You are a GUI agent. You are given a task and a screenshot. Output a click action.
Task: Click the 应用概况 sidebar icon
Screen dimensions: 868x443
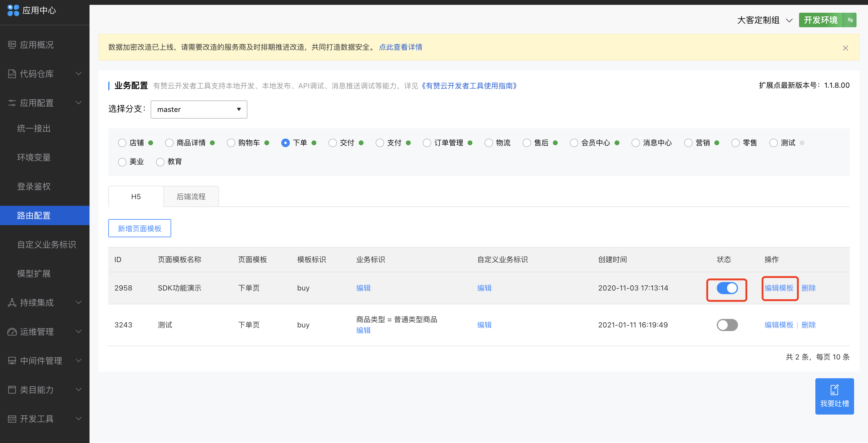[x=12, y=45]
